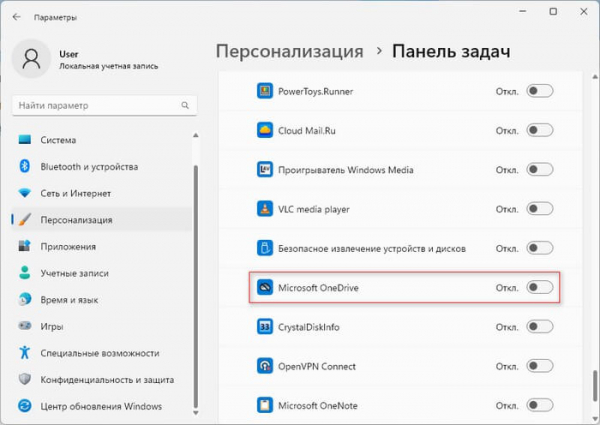This screenshot has width=600, height=425.
Task: Enable the PowerToys.Runner toggle
Action: click(x=540, y=91)
